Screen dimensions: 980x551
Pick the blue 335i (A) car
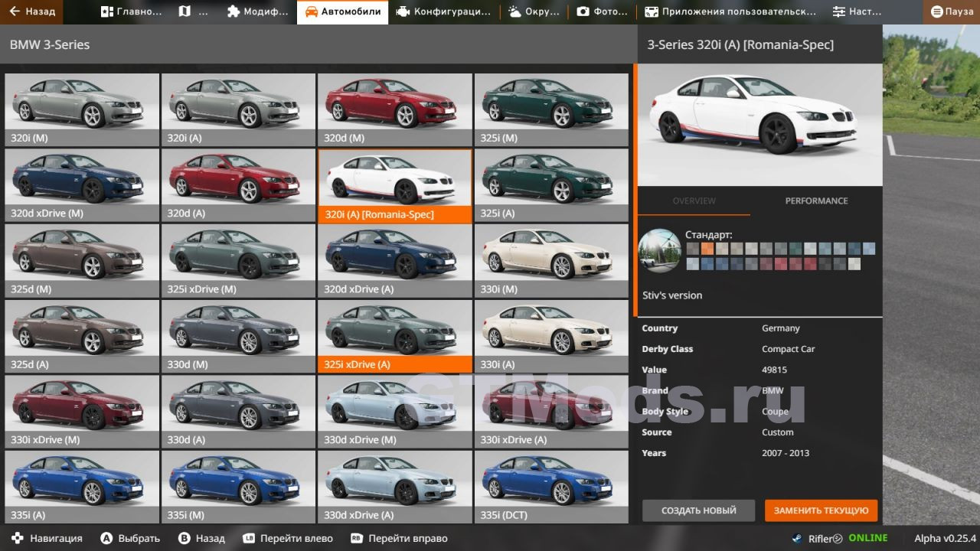pos(82,486)
